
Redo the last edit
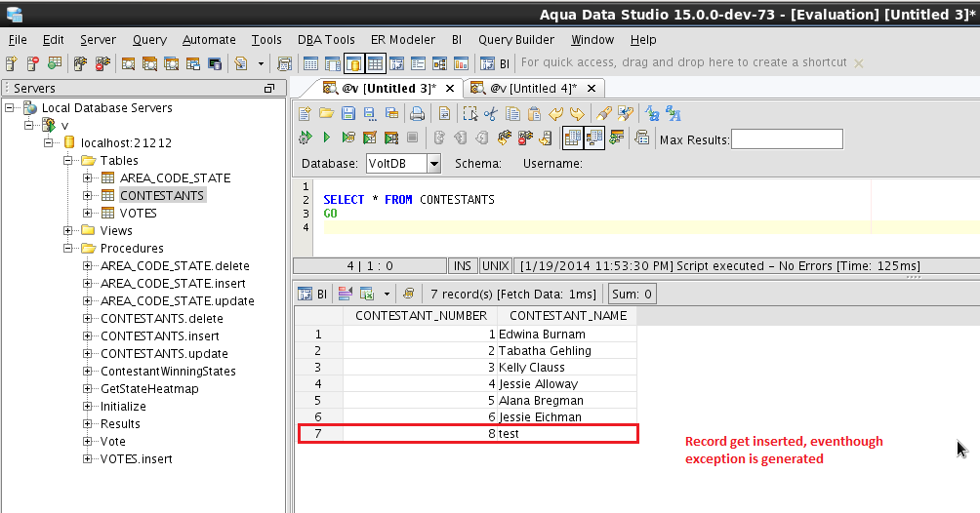pyautogui.click(x=577, y=114)
